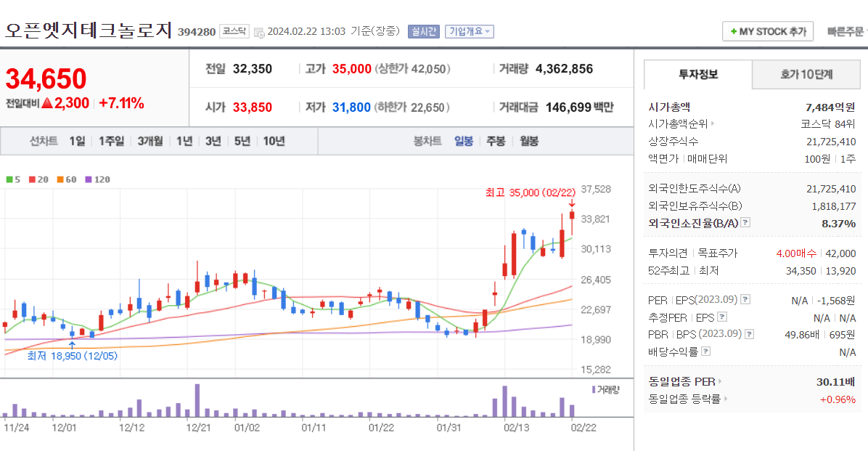Select the 5년 line chart period
This screenshot has width=868, height=451.
(242, 142)
